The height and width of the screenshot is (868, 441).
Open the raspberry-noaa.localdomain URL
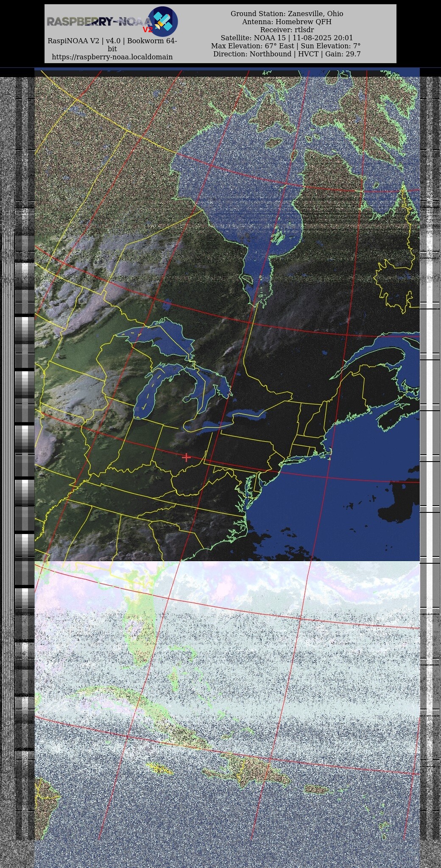(112, 57)
